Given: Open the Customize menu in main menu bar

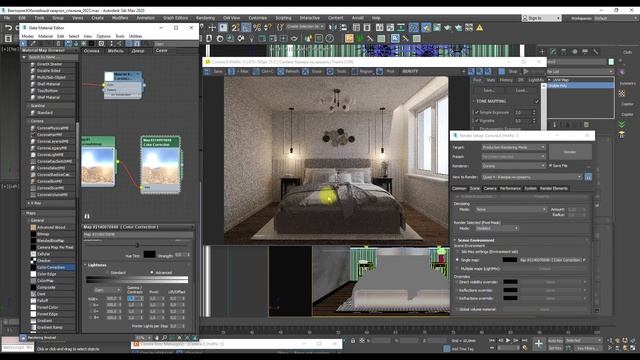Looking at the screenshot, I should 258,18.
